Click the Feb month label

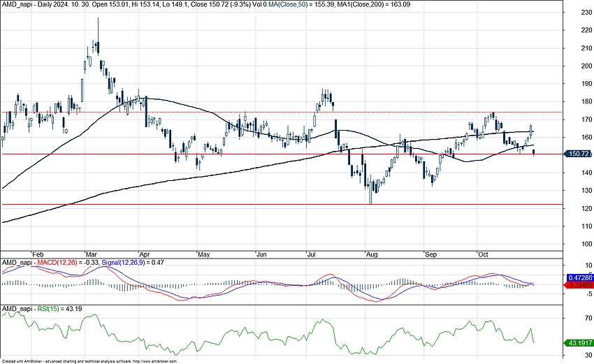[38, 254]
